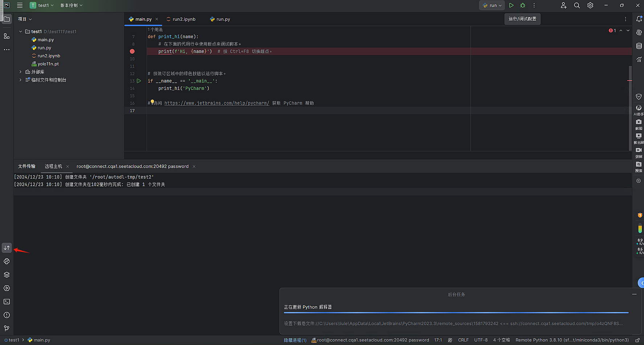Click the error count indicator in the editor
Viewport: 644px width, 345px height.
coord(612,30)
